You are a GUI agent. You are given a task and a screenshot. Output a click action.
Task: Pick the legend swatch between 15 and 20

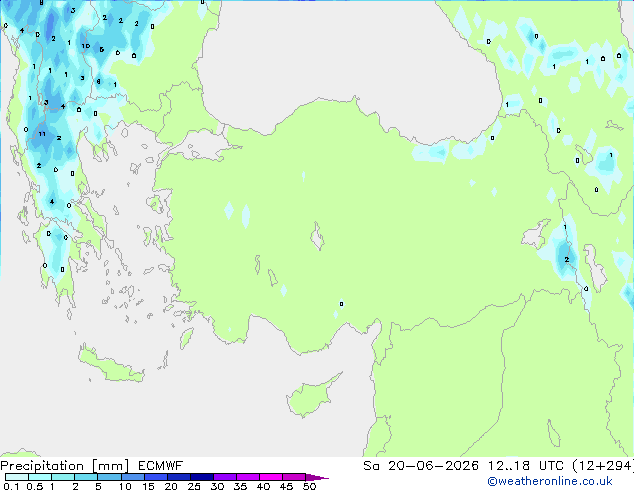(155, 477)
